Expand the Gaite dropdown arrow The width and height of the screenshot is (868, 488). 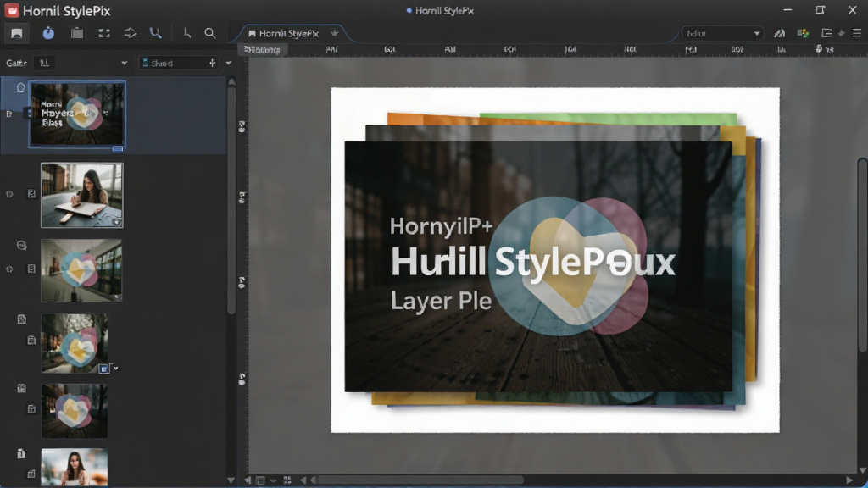[124, 63]
